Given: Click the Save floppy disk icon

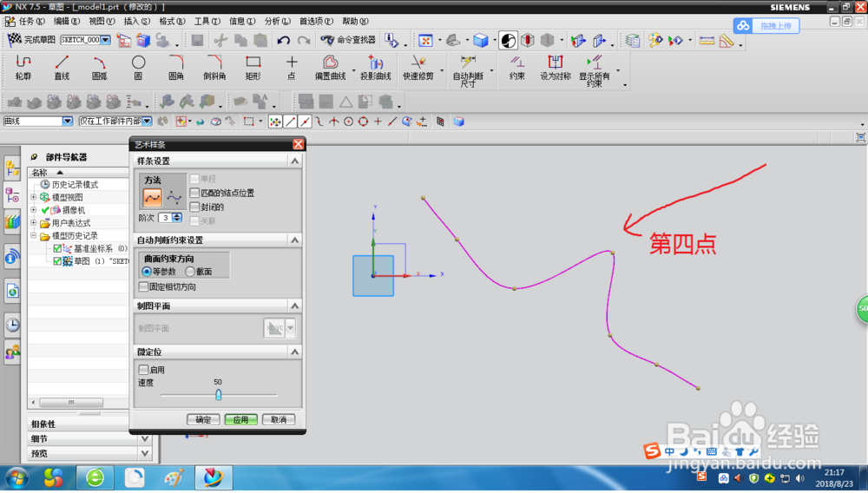Looking at the screenshot, I should [197, 40].
